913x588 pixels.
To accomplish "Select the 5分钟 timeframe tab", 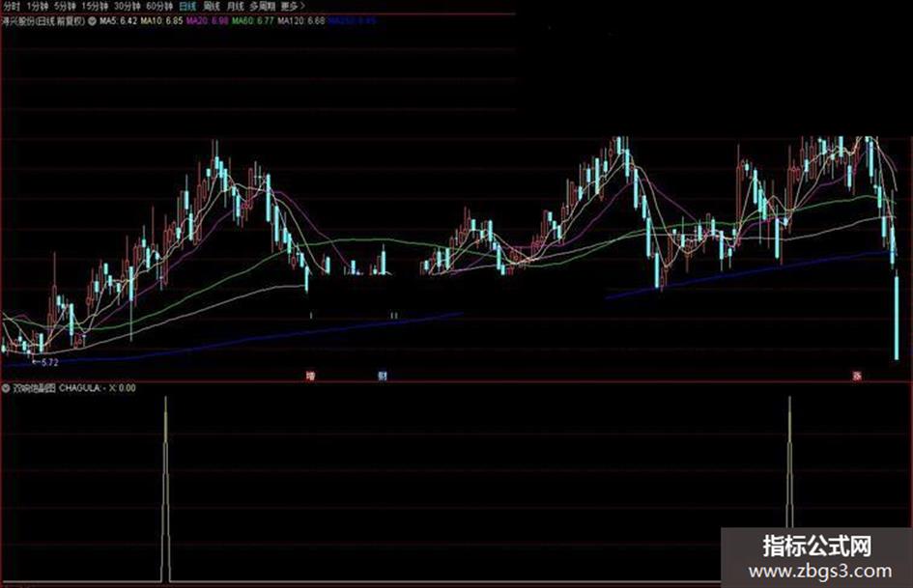I will coord(65,6).
